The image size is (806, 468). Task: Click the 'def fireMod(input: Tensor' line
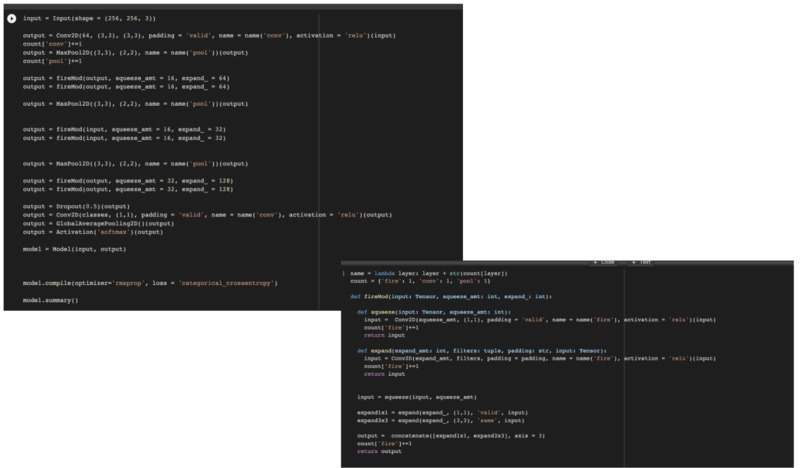pos(451,297)
